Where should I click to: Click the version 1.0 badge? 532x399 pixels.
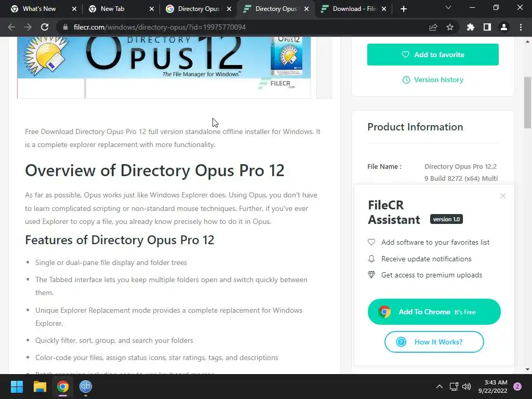pyautogui.click(x=446, y=219)
